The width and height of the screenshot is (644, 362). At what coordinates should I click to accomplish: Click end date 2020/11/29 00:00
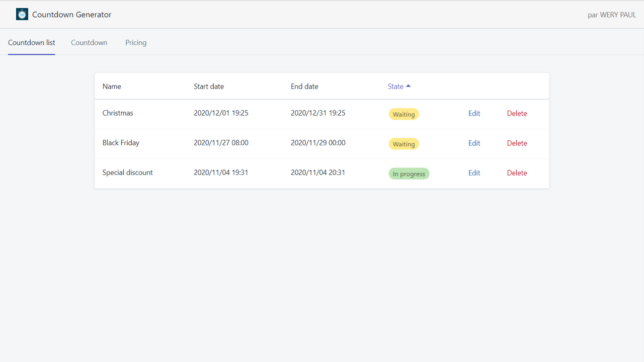coord(318,143)
